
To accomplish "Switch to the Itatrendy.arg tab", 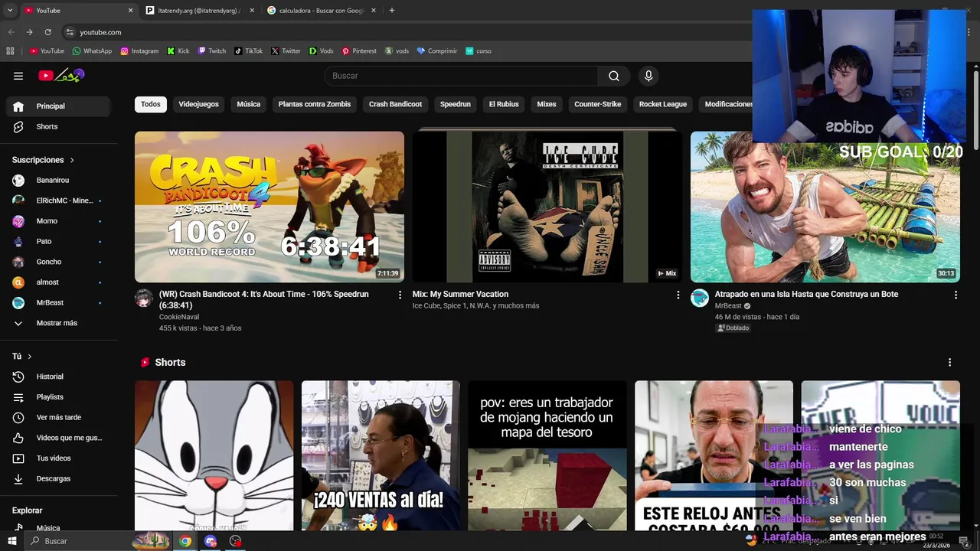I will pos(198,11).
